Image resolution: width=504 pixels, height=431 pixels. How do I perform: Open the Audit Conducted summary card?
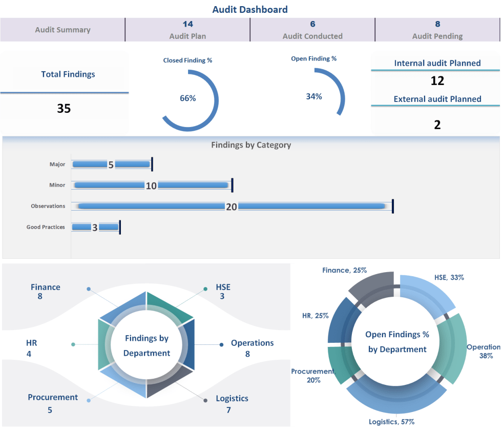(312, 29)
